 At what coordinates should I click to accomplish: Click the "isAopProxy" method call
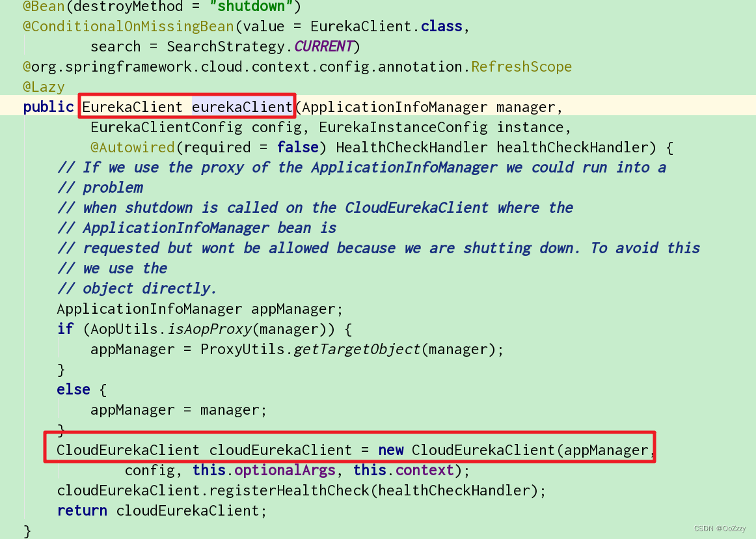click(209, 329)
